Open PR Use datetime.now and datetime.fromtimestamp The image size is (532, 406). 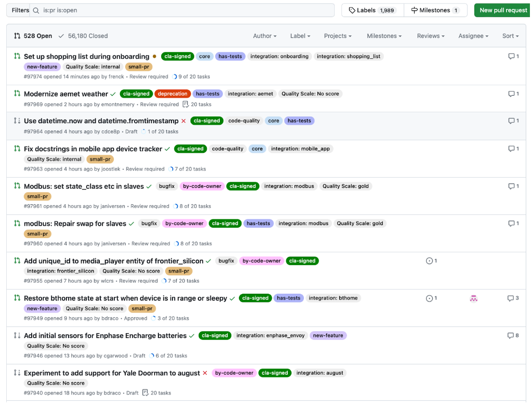(101, 121)
